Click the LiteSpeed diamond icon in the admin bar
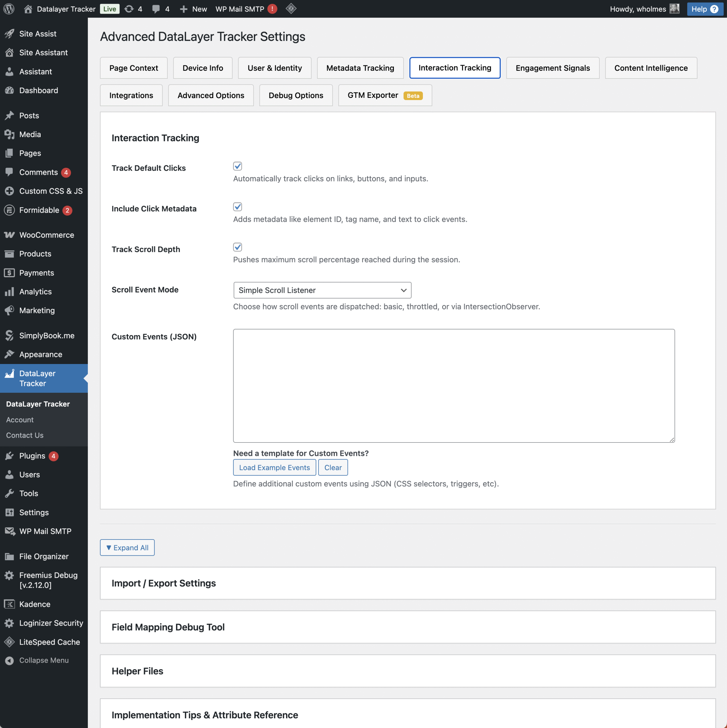 291,9
